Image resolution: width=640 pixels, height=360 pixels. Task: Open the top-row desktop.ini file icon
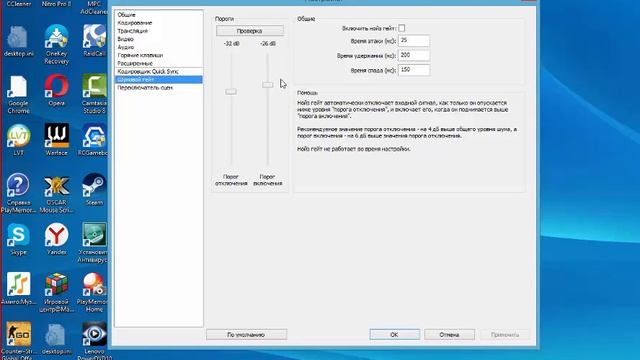tap(18, 41)
